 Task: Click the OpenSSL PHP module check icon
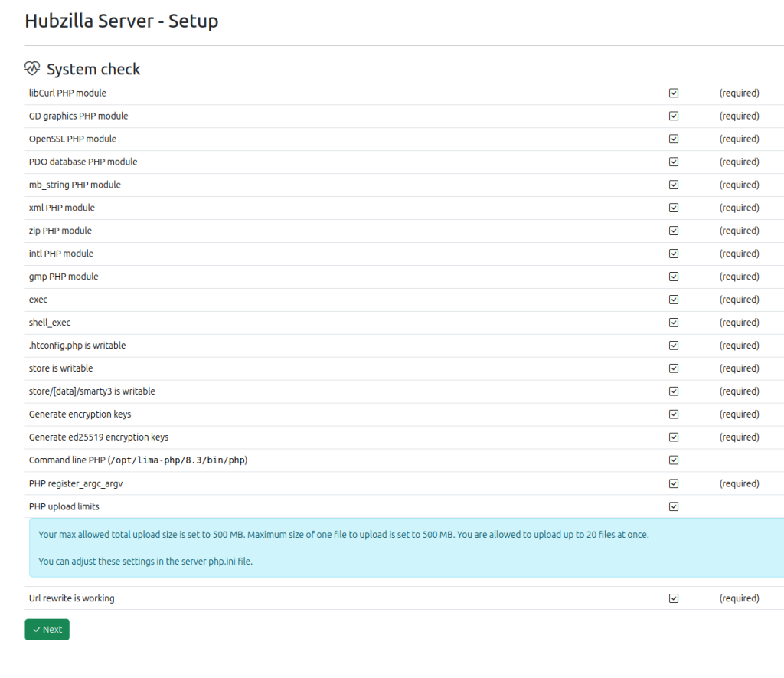coord(674,139)
